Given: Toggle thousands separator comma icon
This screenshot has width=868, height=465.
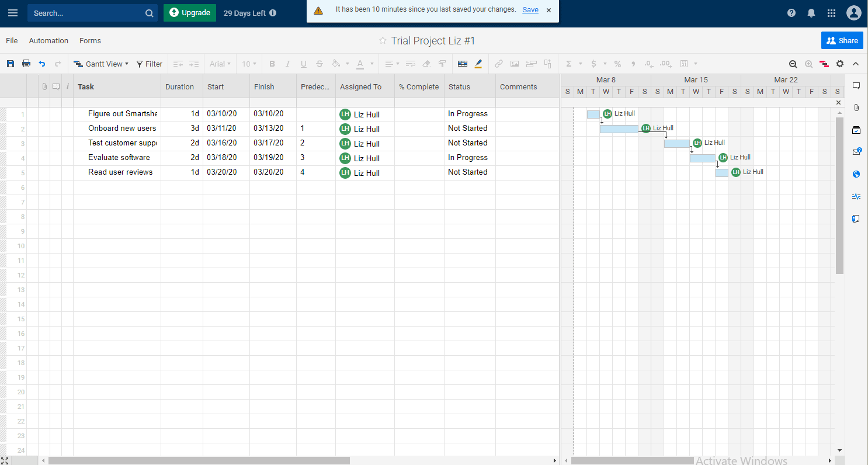Looking at the screenshot, I should tap(633, 64).
